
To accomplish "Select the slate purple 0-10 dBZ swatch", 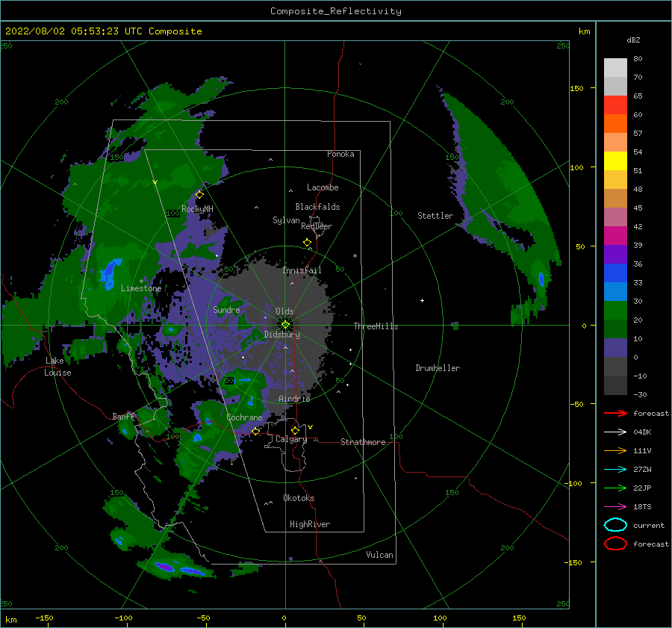I will point(615,347).
